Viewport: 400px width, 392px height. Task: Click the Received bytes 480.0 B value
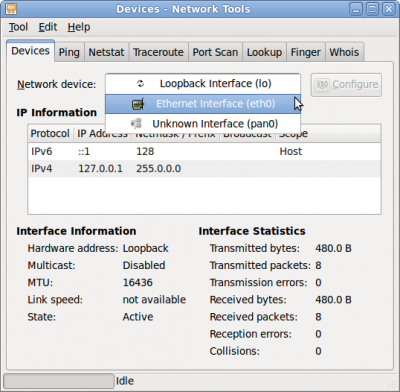(333, 300)
